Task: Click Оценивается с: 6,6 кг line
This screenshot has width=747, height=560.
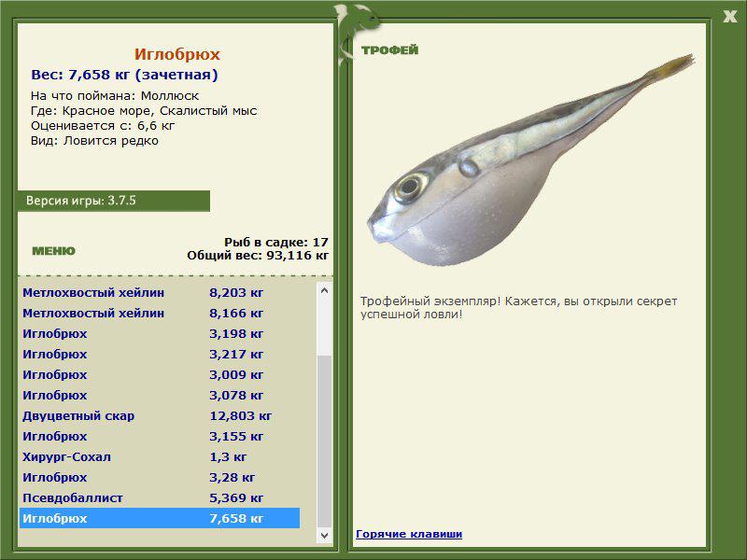Action: (x=103, y=126)
